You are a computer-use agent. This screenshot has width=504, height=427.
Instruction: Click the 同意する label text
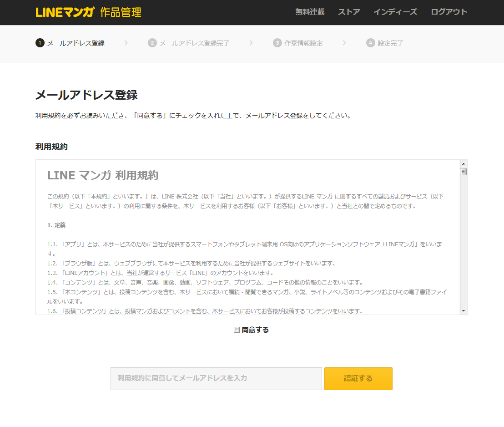[255, 330]
